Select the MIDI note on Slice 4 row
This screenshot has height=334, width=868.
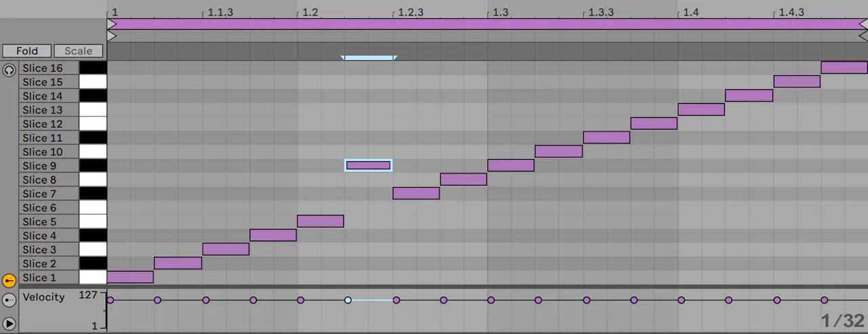(x=273, y=235)
